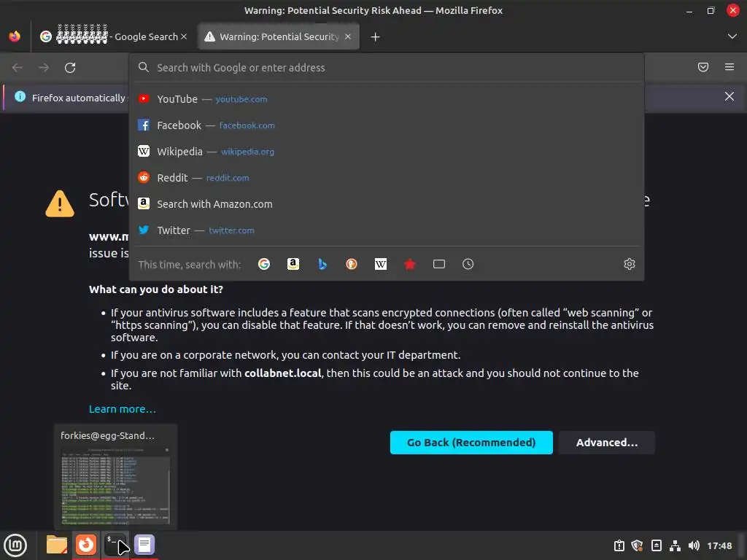Launch the Files folder taskbar icon

(57, 545)
